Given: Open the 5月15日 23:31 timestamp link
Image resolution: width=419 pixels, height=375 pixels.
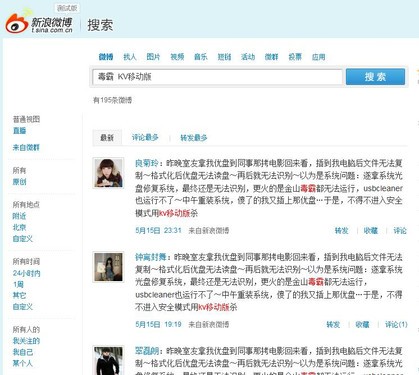Looking at the screenshot, I should pyautogui.click(x=158, y=231).
